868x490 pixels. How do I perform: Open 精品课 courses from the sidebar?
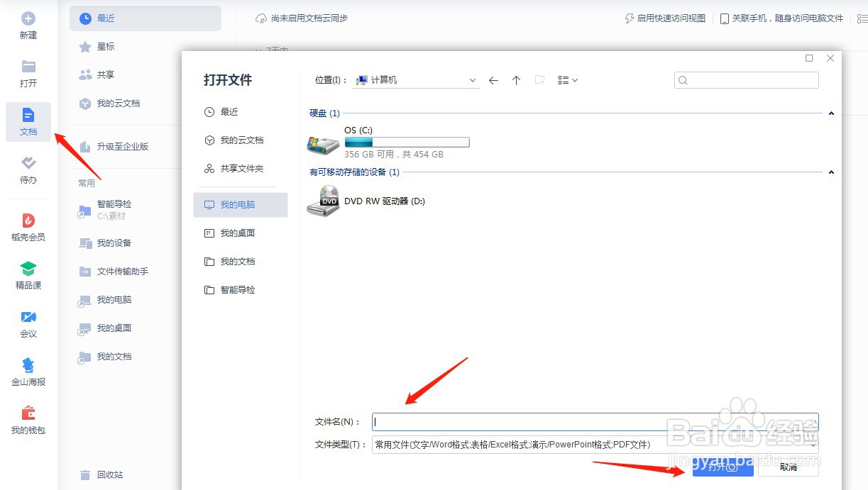pyautogui.click(x=28, y=275)
